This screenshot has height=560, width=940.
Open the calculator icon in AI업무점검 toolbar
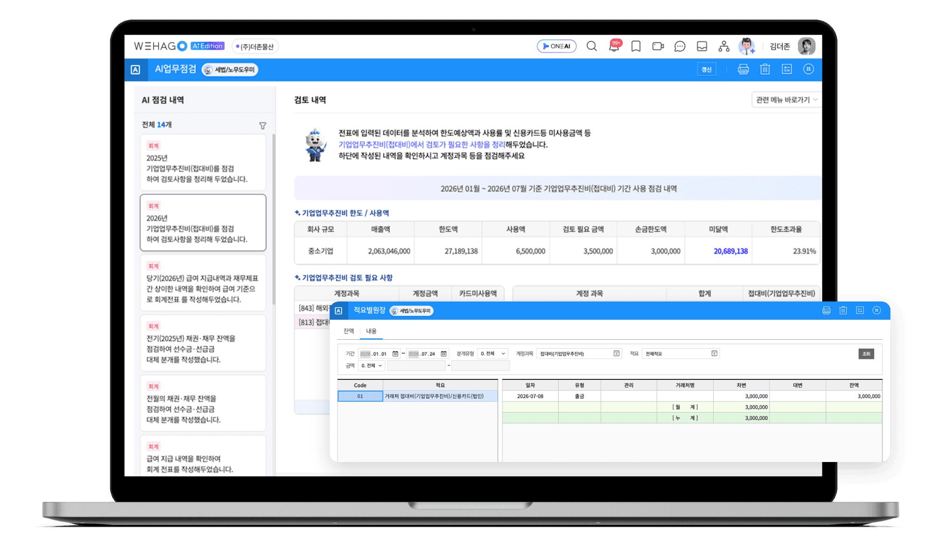pyautogui.click(x=787, y=70)
